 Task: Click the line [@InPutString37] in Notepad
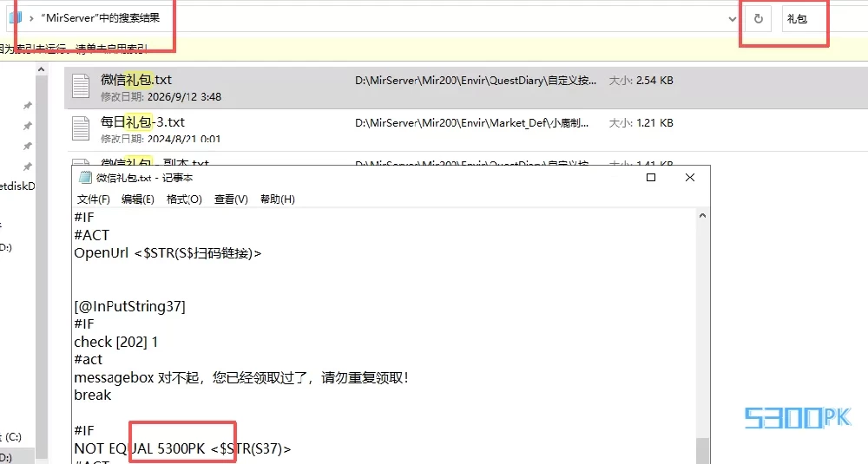coord(129,306)
